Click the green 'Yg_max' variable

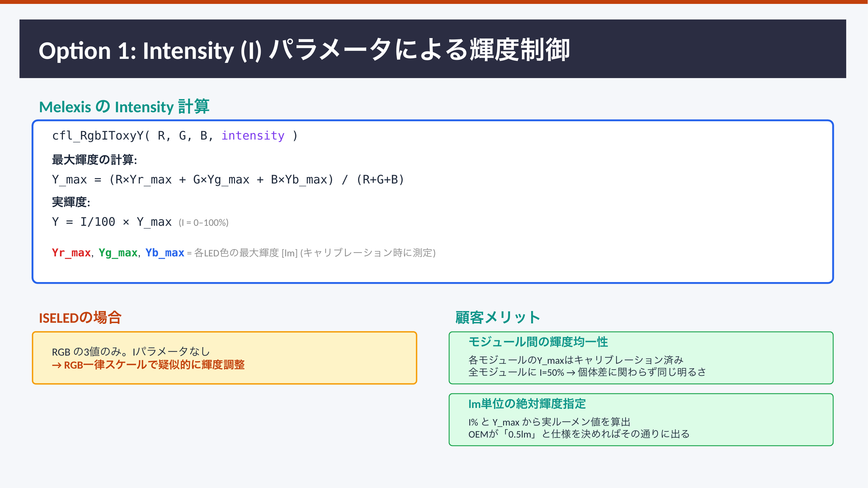tap(118, 252)
